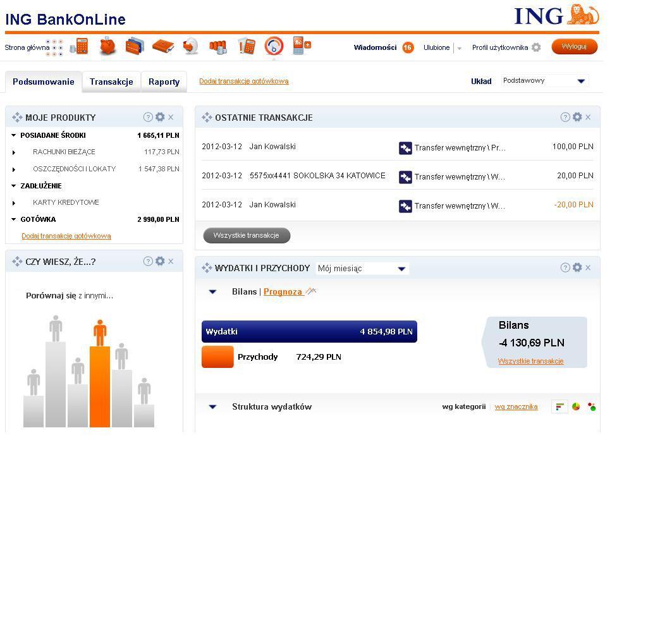672x629 pixels.
Task: Collapse the Struktura wydatków section
Action: (x=212, y=406)
